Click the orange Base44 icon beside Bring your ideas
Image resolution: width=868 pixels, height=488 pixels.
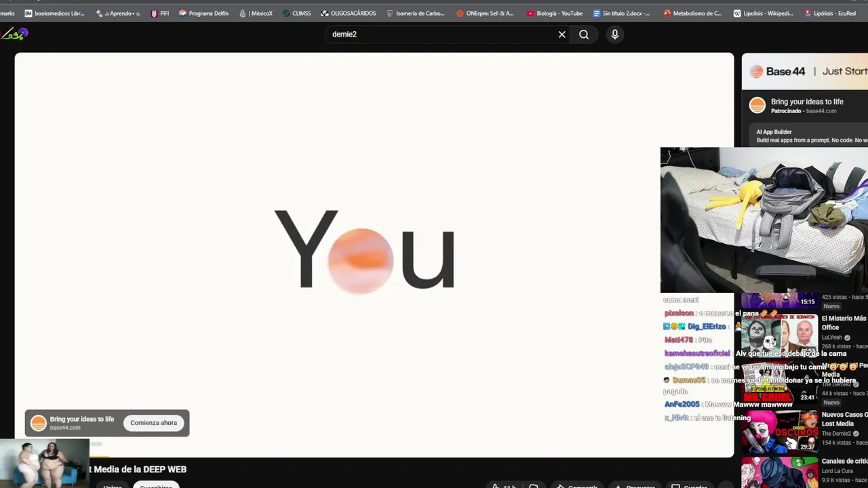(757, 105)
